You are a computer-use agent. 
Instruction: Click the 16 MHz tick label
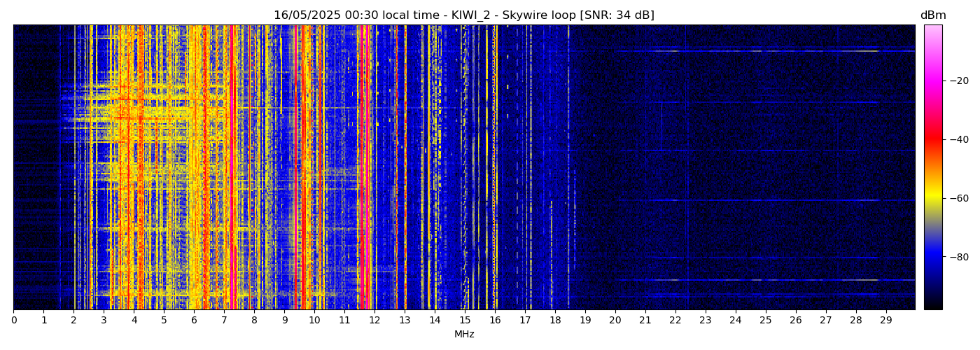(495, 320)
